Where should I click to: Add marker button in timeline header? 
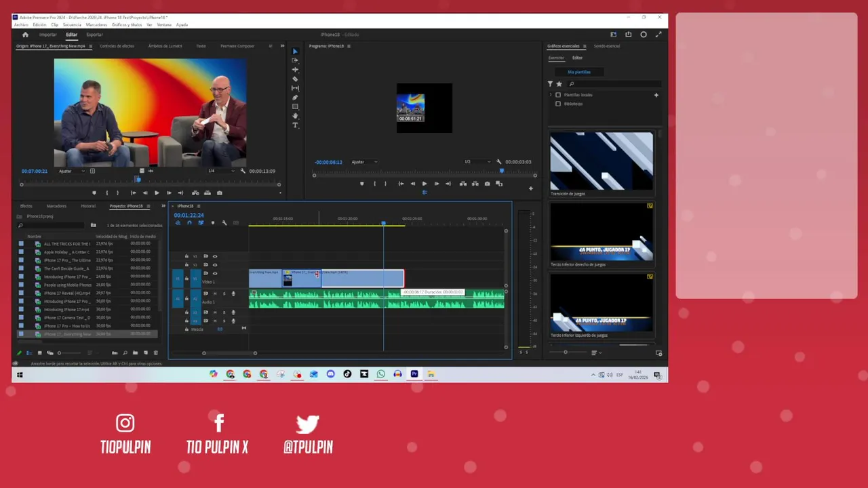213,223
